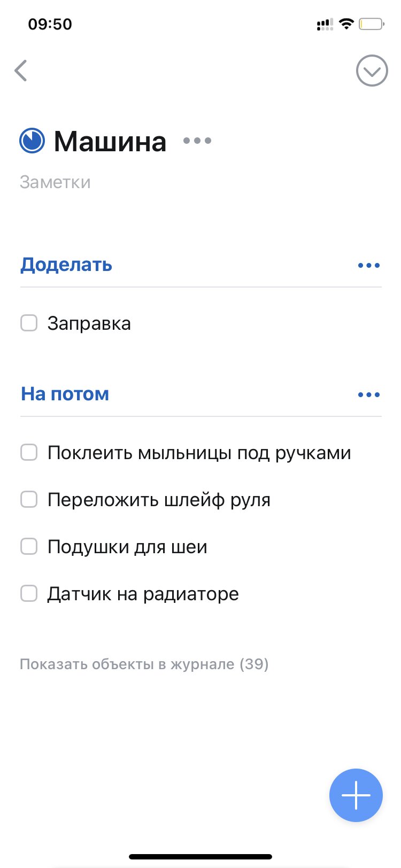Tap the Машина project title
The height and width of the screenshot is (868, 401).
110,141
